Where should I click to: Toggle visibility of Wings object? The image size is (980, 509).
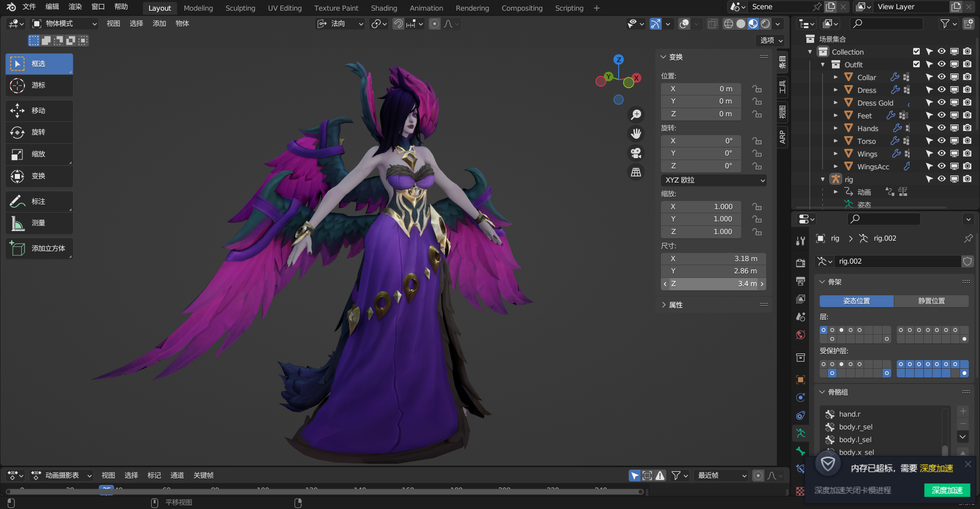(x=942, y=154)
